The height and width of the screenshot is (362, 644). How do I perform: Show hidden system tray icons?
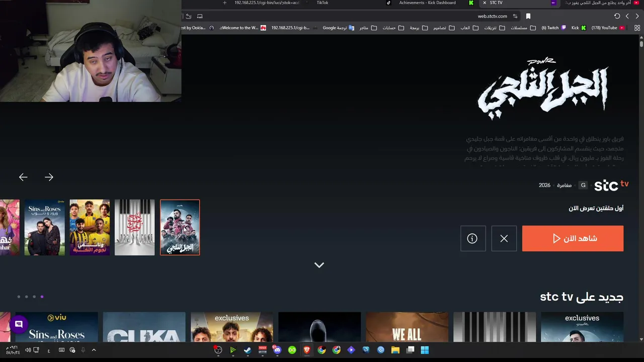tap(94, 350)
